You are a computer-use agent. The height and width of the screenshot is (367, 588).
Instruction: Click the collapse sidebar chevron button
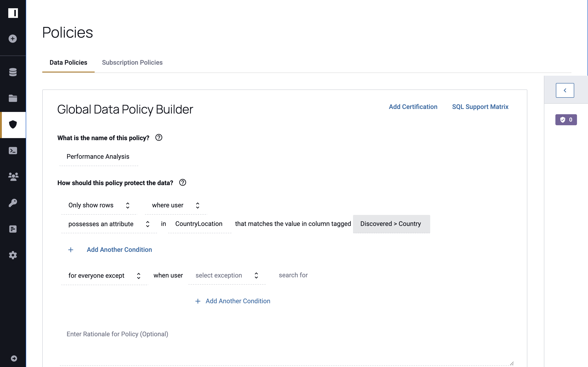(x=565, y=90)
